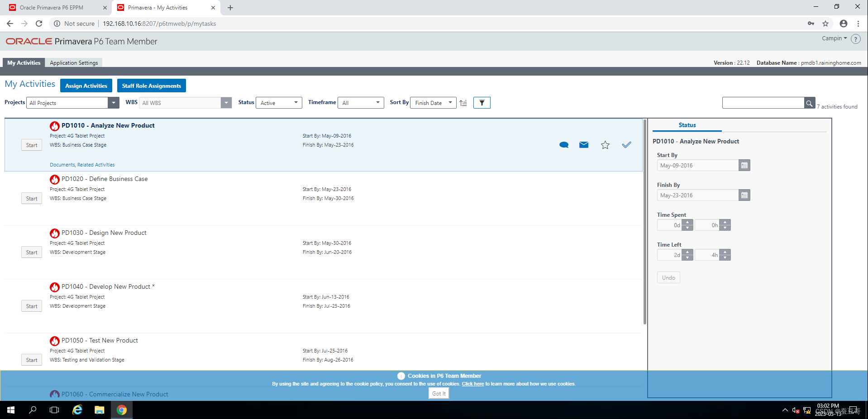Click Start for PD1020 activity
The width and height of the screenshot is (868, 419).
click(32, 198)
